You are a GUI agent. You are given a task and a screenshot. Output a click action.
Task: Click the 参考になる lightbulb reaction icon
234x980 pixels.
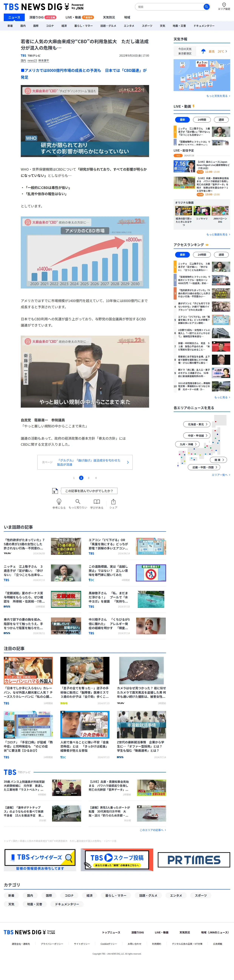[x=59, y=502]
